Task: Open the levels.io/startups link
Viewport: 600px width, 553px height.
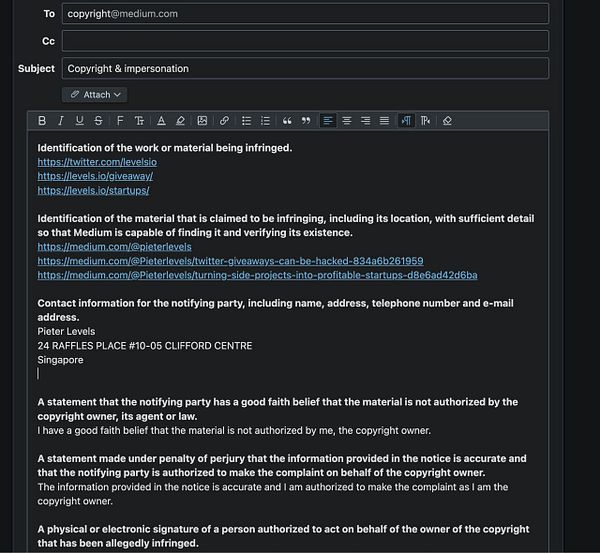Action: pyautogui.click(x=93, y=190)
